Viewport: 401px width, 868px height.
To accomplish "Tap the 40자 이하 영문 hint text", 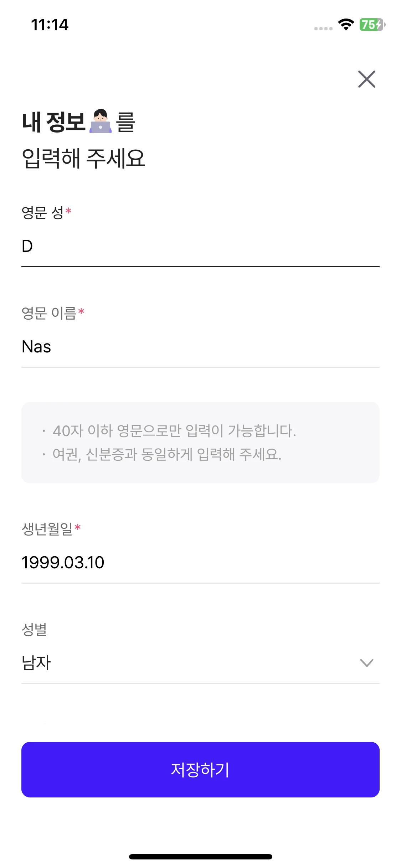I will [x=174, y=431].
